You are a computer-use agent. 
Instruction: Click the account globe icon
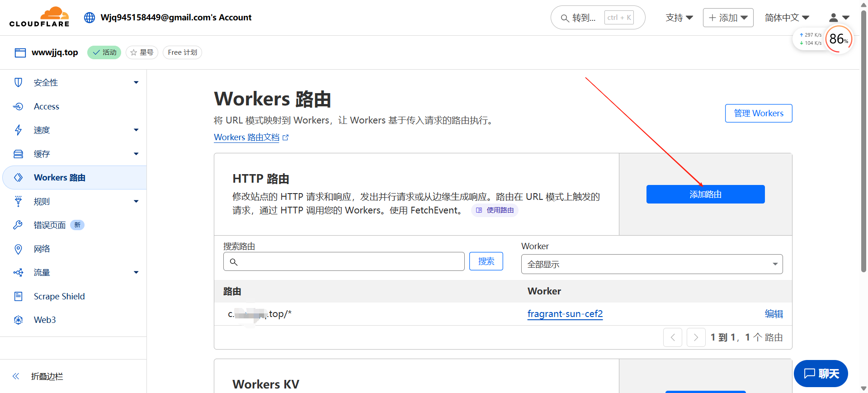coord(90,18)
